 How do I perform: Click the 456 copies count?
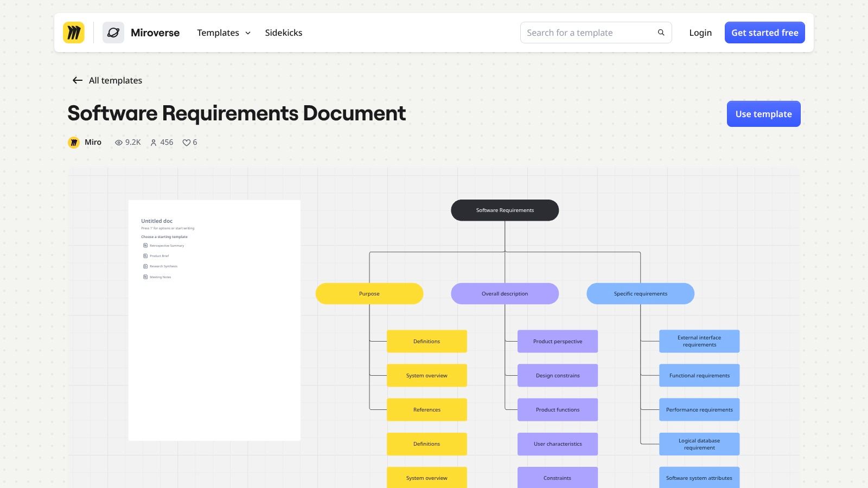point(167,142)
